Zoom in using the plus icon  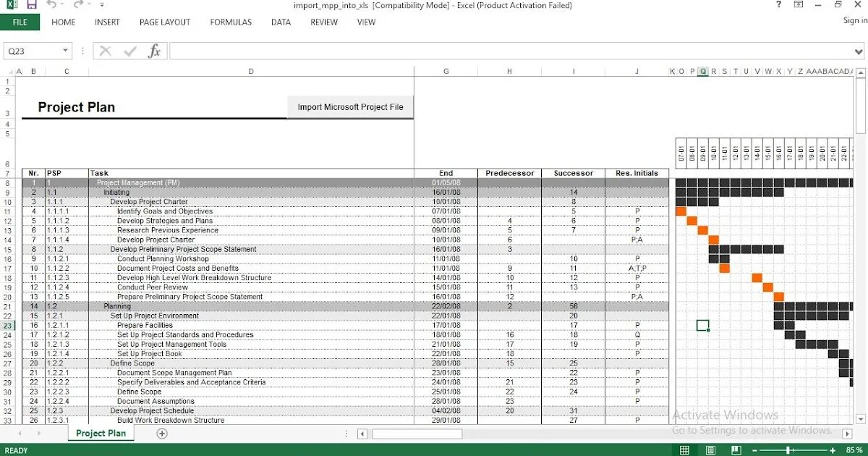(833, 450)
